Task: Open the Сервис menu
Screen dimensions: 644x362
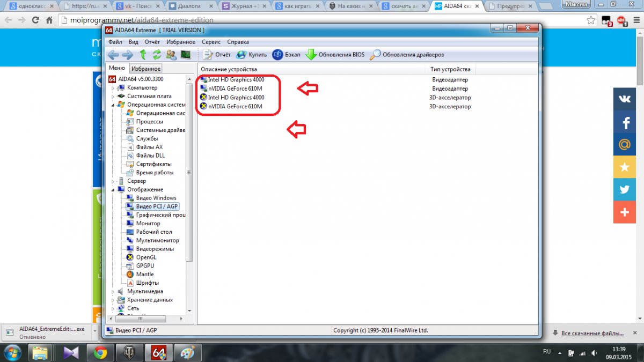Action: [211, 42]
